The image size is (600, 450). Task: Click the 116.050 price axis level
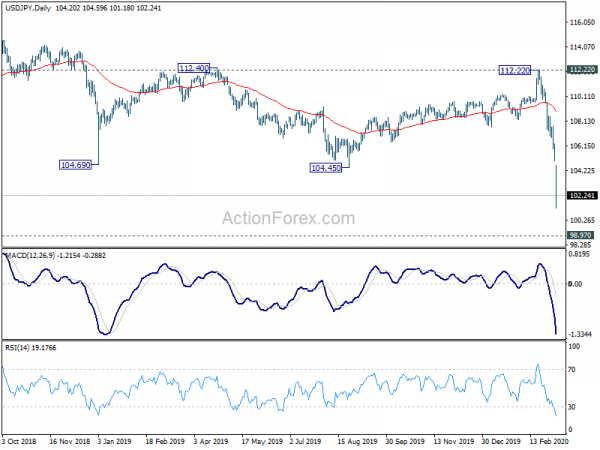tap(582, 23)
